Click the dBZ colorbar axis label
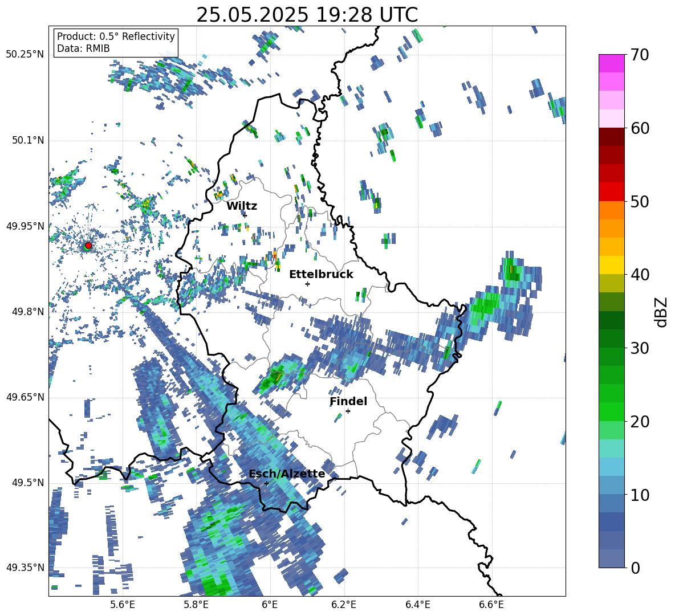 pyautogui.click(x=662, y=312)
